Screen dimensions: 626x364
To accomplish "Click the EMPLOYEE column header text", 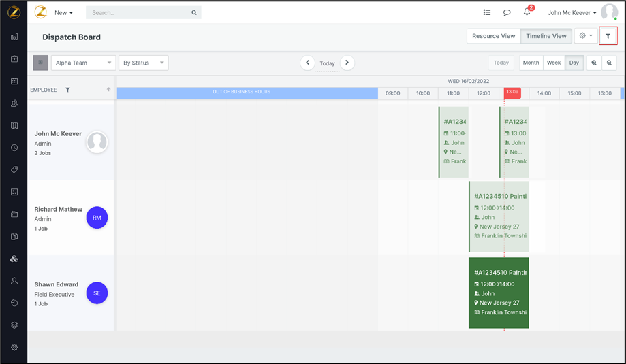I will point(44,90).
